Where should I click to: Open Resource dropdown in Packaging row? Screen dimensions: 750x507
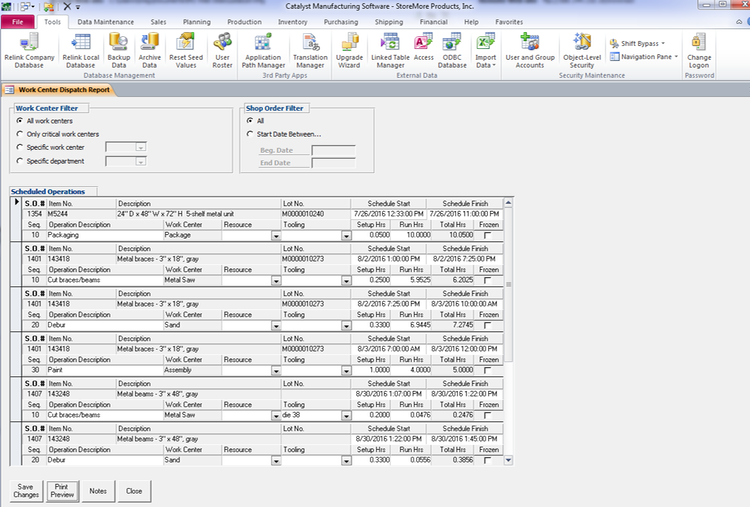click(x=276, y=236)
